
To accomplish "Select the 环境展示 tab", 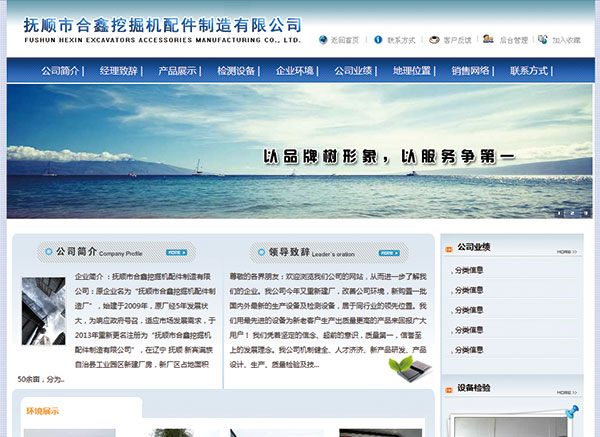I will pos(43,411).
